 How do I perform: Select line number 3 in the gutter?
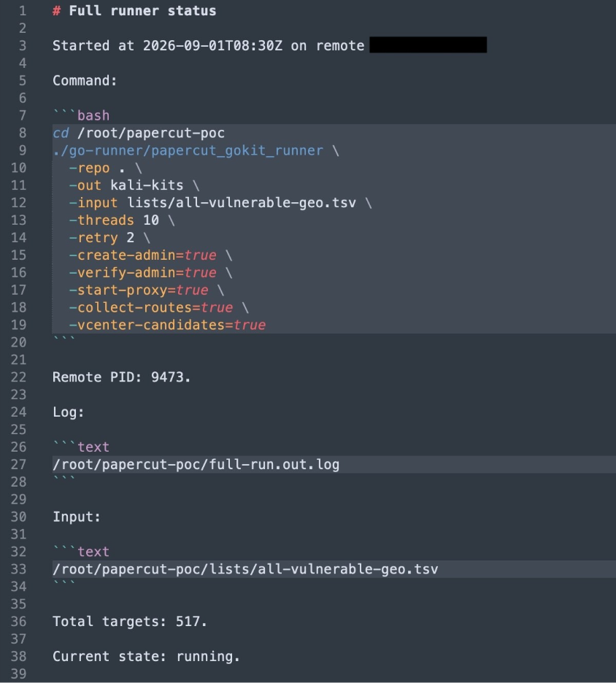(x=22, y=46)
